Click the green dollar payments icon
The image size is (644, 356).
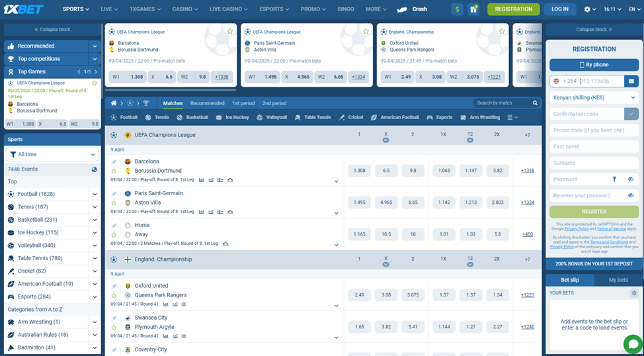pyautogui.click(x=457, y=9)
